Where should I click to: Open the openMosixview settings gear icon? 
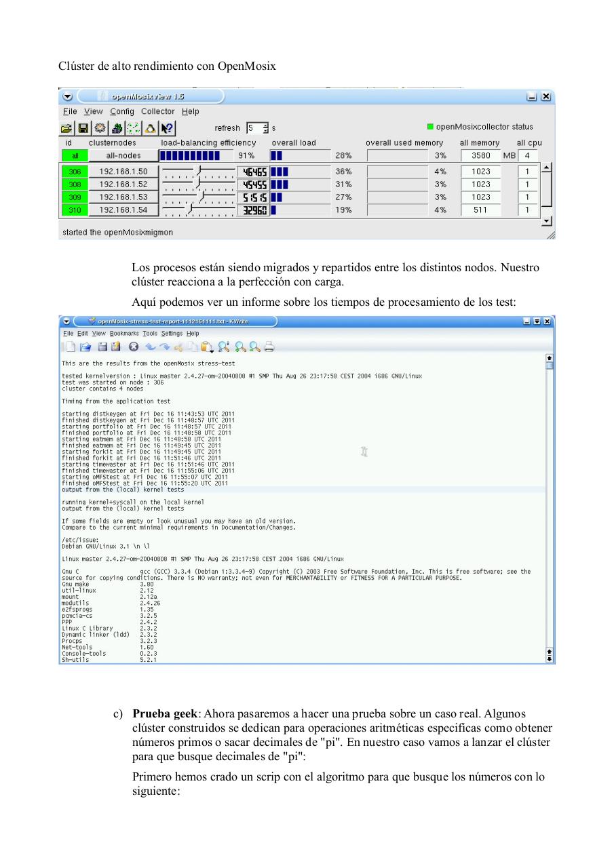(100, 128)
